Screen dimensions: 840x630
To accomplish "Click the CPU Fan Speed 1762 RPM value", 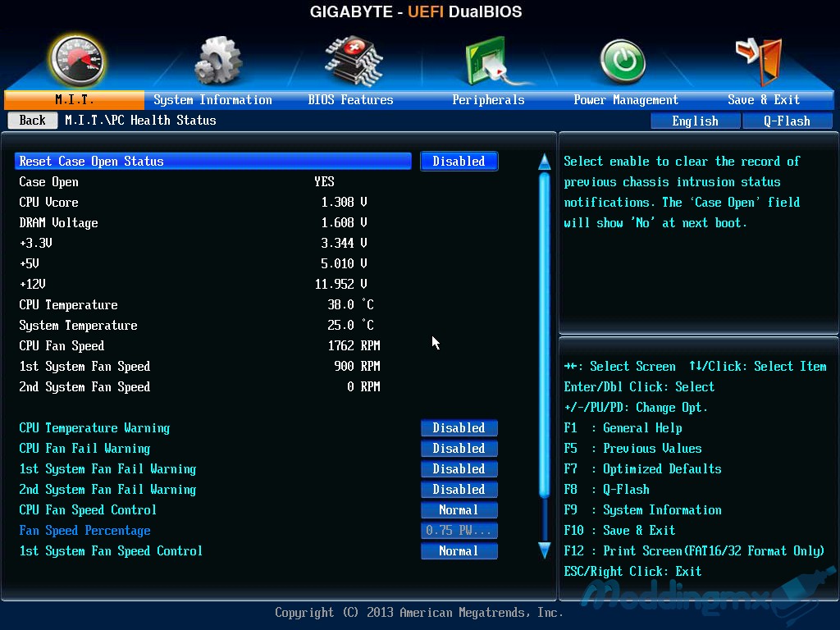I will click(x=354, y=345).
